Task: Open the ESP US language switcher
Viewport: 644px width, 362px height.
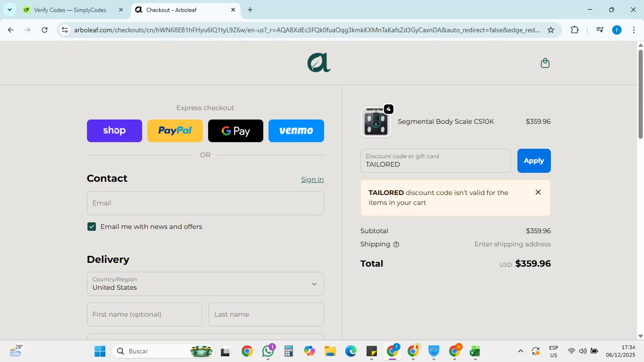Action: (553, 351)
